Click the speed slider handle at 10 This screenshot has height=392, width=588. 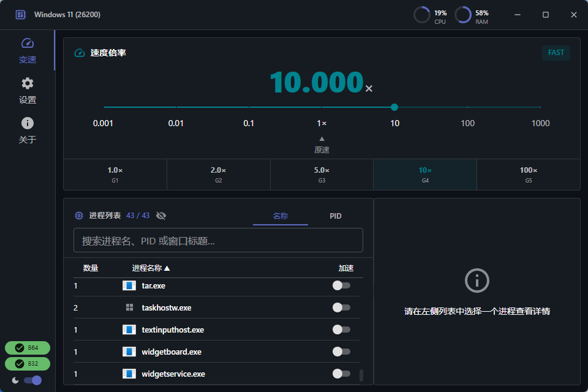[x=394, y=107]
